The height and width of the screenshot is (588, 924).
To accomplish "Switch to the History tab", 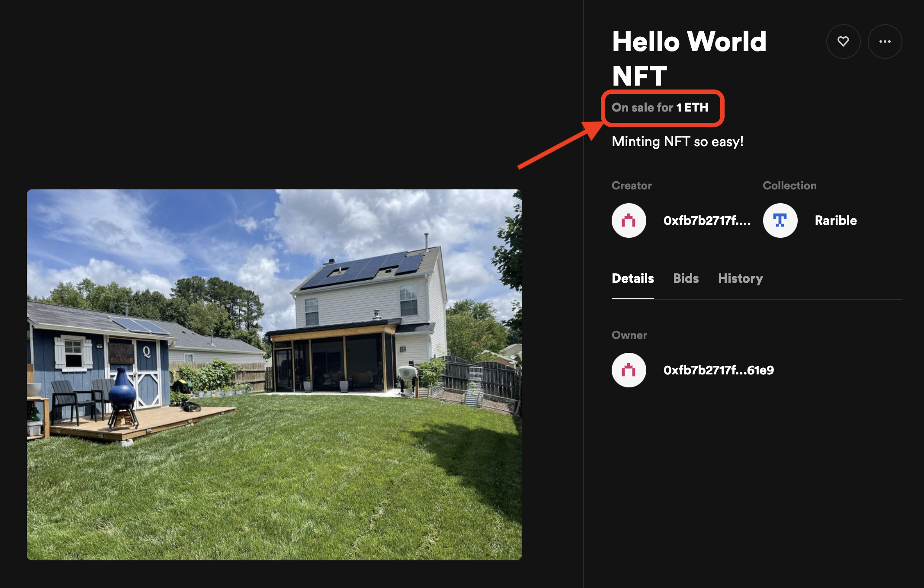I will (740, 278).
